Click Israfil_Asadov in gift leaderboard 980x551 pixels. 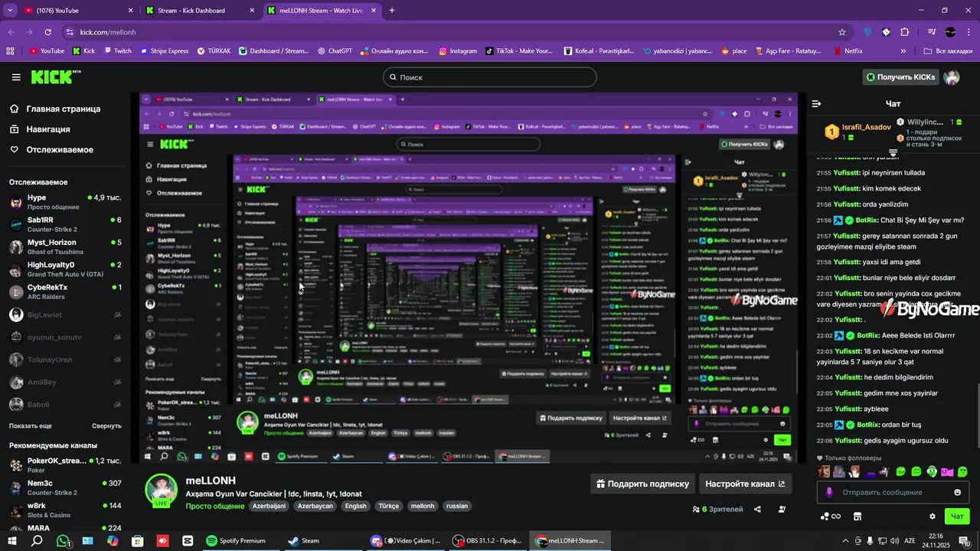pyautogui.click(x=867, y=127)
